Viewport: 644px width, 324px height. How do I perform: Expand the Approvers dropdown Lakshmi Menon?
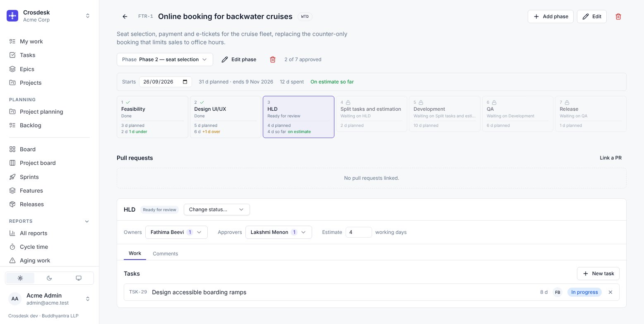pos(279,232)
